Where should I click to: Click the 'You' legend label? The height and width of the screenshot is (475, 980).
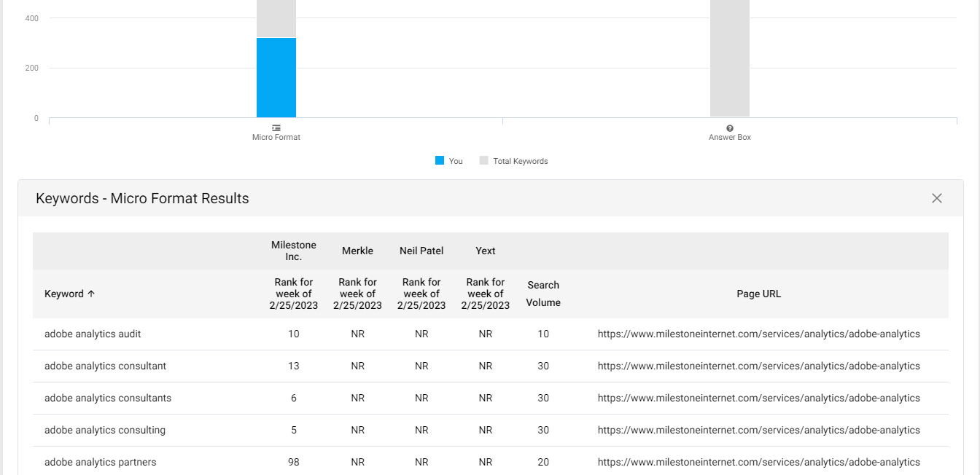(x=456, y=161)
